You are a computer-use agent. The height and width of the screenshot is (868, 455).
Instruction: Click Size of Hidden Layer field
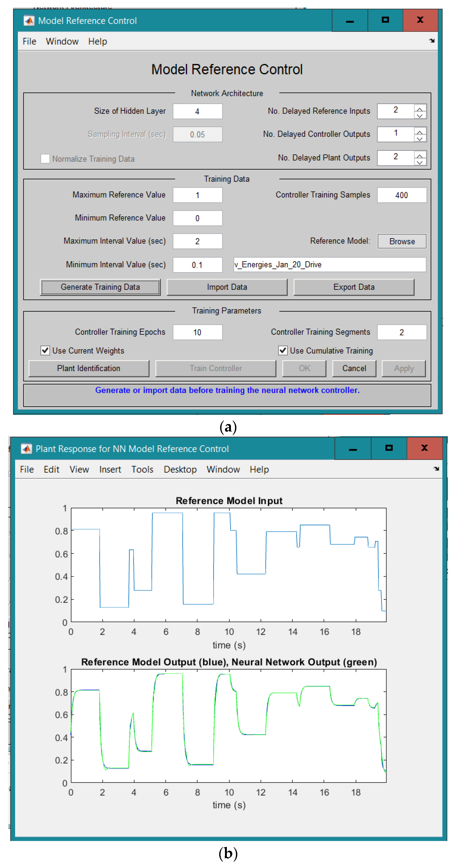pos(197,111)
